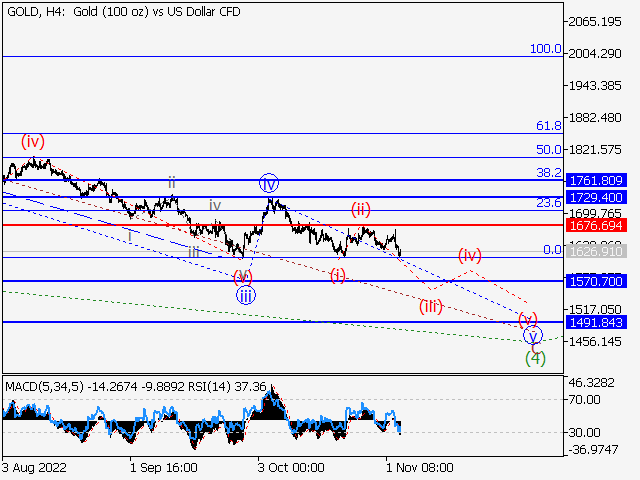Select the gray 1626.910 current price tag
The width and height of the screenshot is (640, 480).
[596, 251]
